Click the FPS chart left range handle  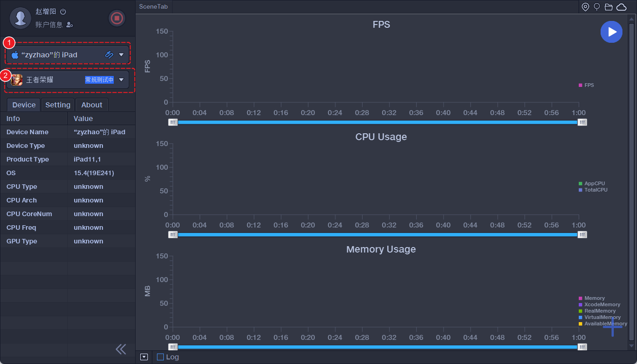tap(173, 122)
